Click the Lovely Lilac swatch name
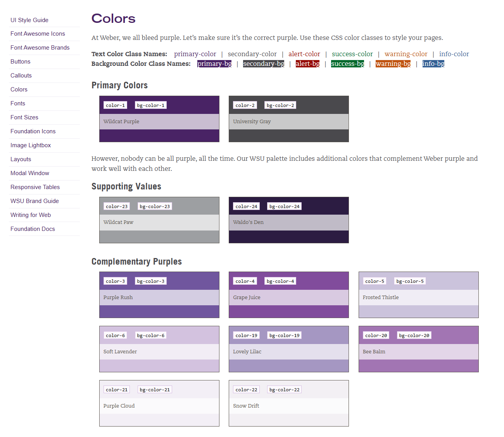 [x=247, y=352]
